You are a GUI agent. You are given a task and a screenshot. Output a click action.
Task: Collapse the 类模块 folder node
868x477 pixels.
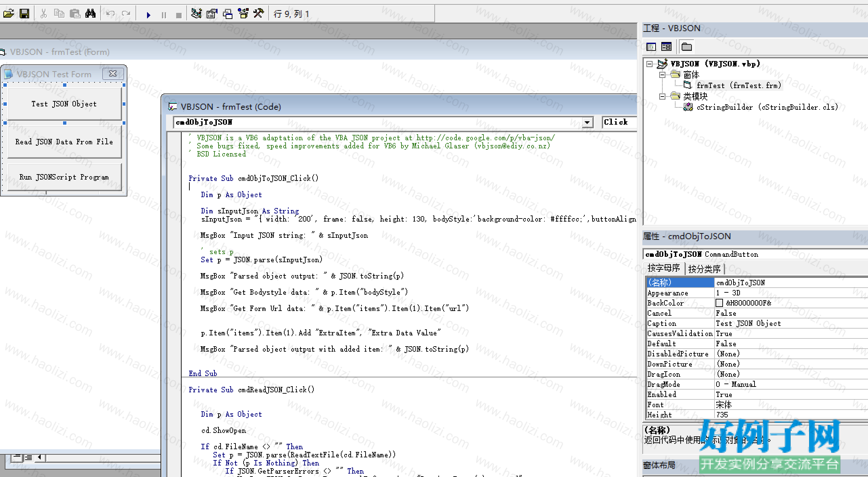point(662,97)
